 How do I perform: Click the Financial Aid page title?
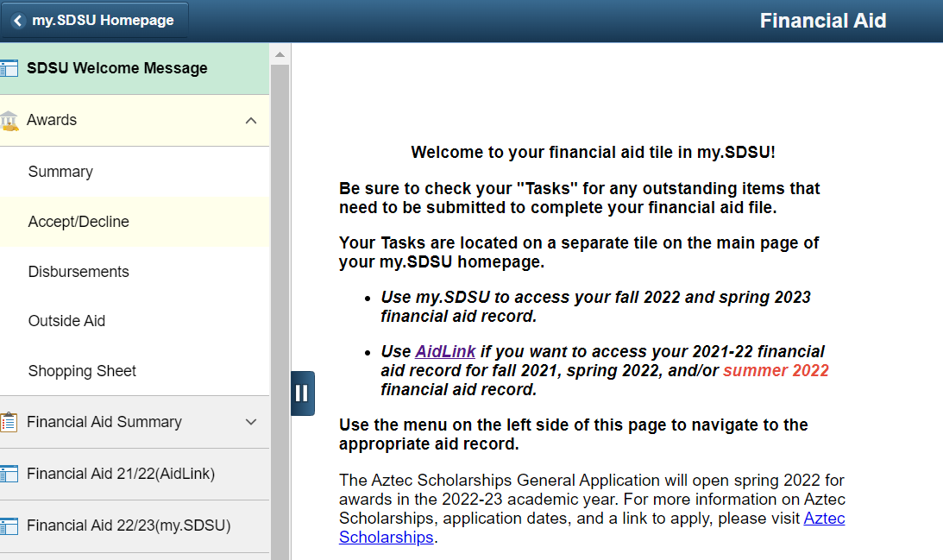(x=823, y=21)
